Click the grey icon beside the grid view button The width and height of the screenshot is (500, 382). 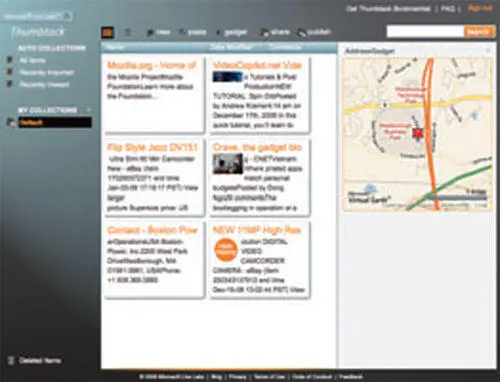(128, 32)
